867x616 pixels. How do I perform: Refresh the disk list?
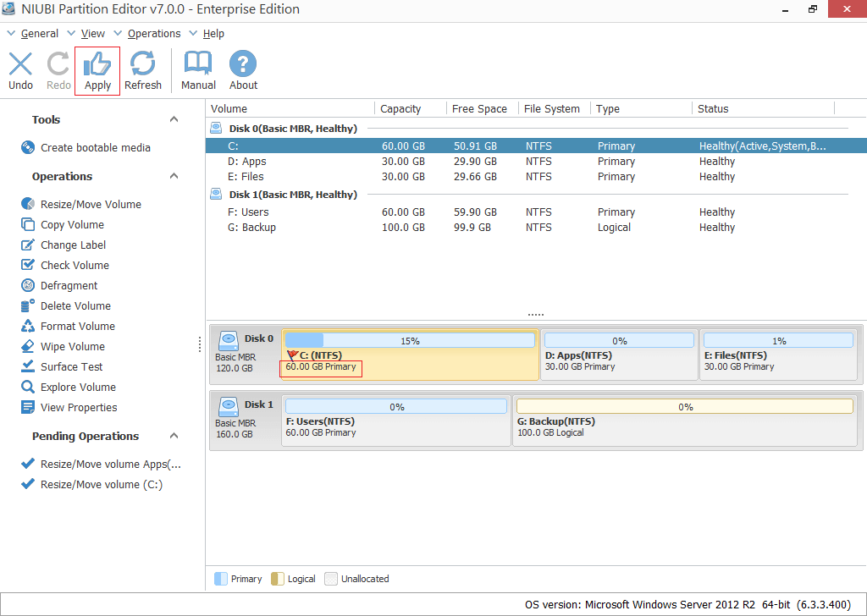tap(142, 64)
